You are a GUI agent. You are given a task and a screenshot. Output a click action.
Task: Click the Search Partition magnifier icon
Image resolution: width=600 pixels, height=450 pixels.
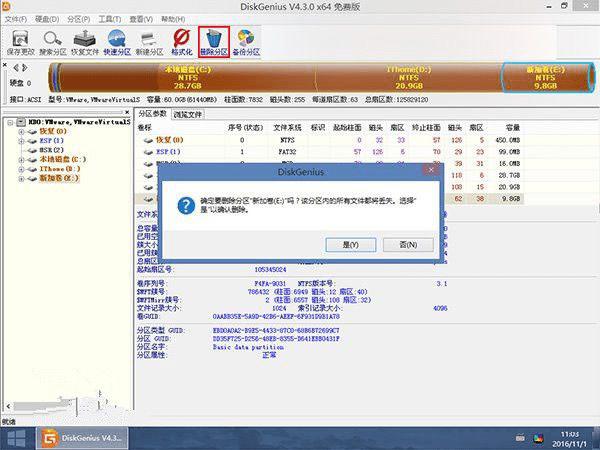[53, 42]
